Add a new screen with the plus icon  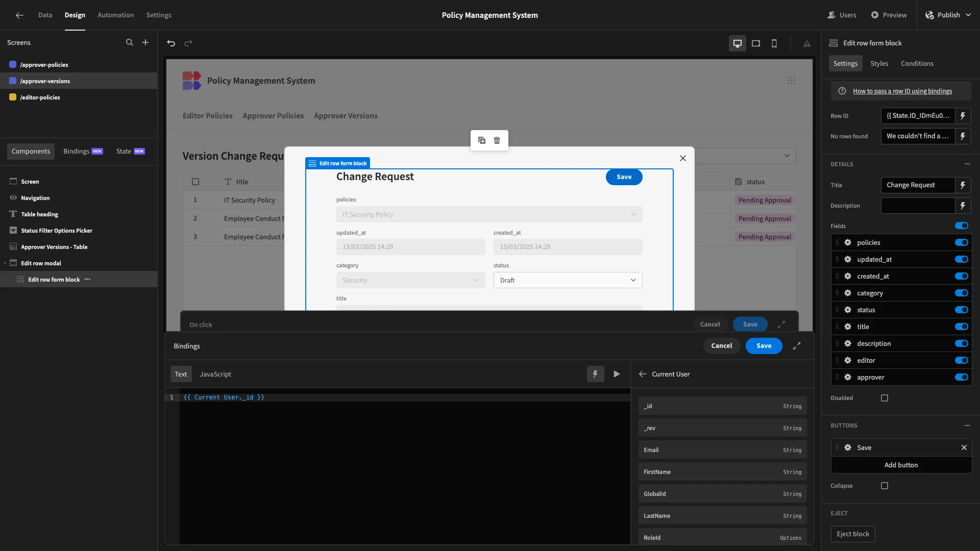pos(145,43)
